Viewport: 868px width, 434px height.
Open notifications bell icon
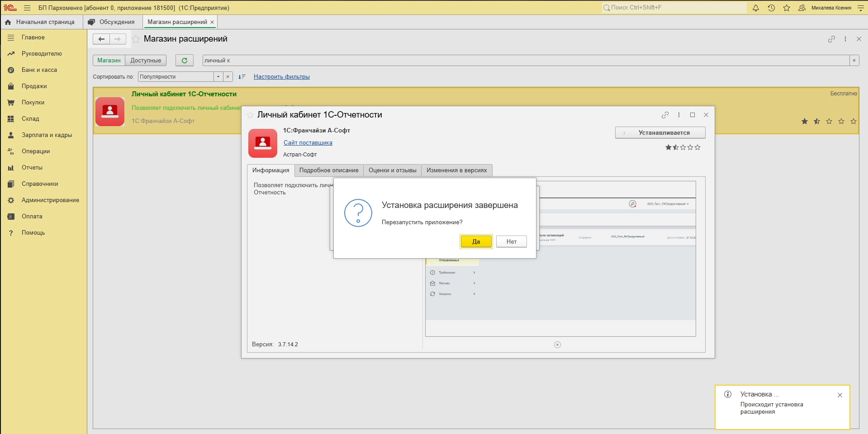tap(756, 8)
